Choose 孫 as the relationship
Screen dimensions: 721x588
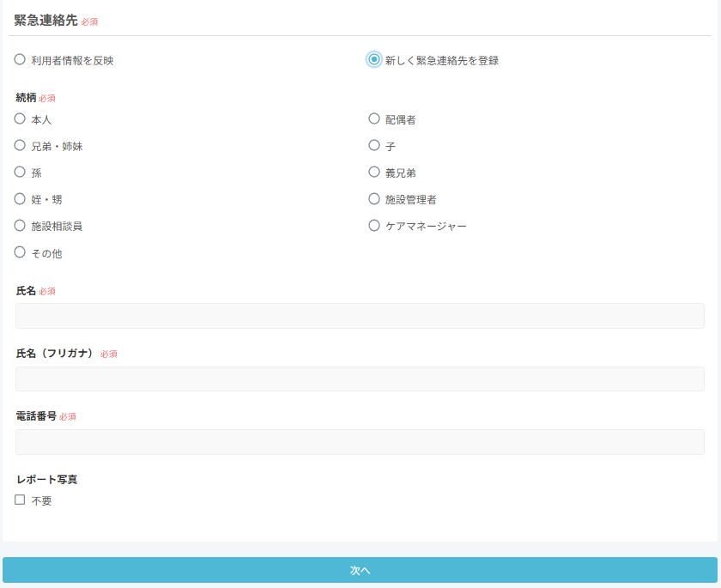point(20,173)
